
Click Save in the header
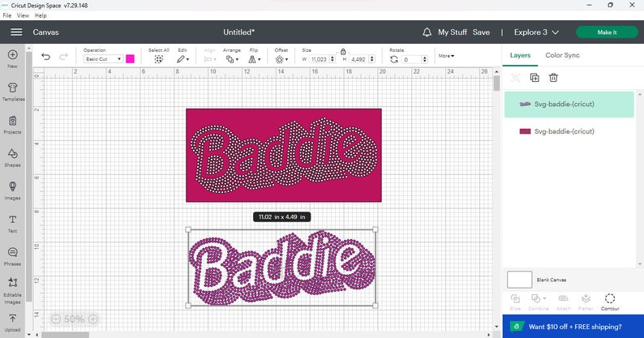click(x=481, y=32)
